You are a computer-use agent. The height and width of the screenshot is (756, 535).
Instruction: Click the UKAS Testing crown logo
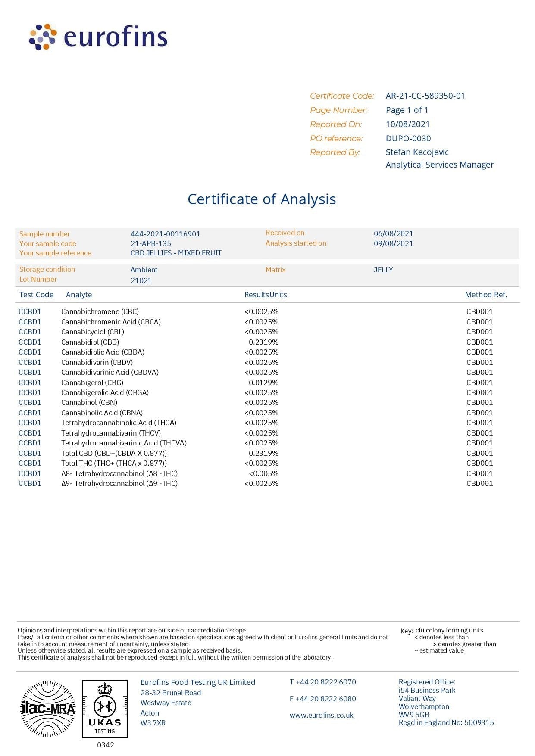105,709
